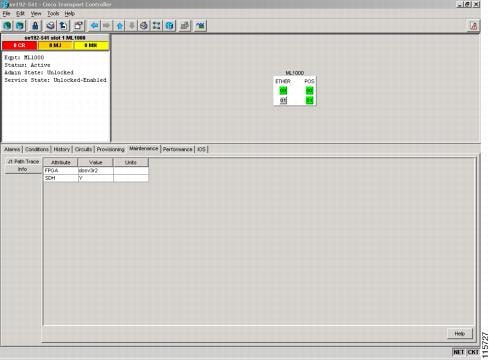Open the File menu
The width and height of the screenshot is (489, 360).
(6, 13)
